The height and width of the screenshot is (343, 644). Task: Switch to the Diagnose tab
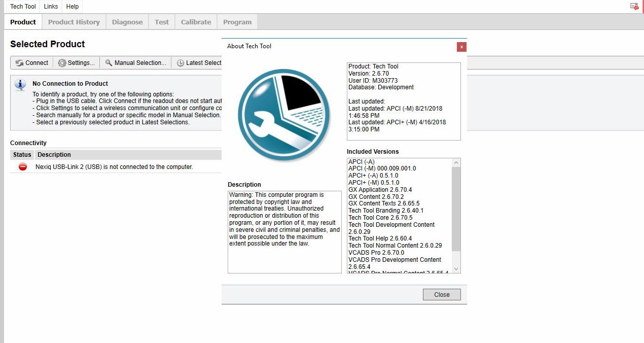[x=127, y=22]
